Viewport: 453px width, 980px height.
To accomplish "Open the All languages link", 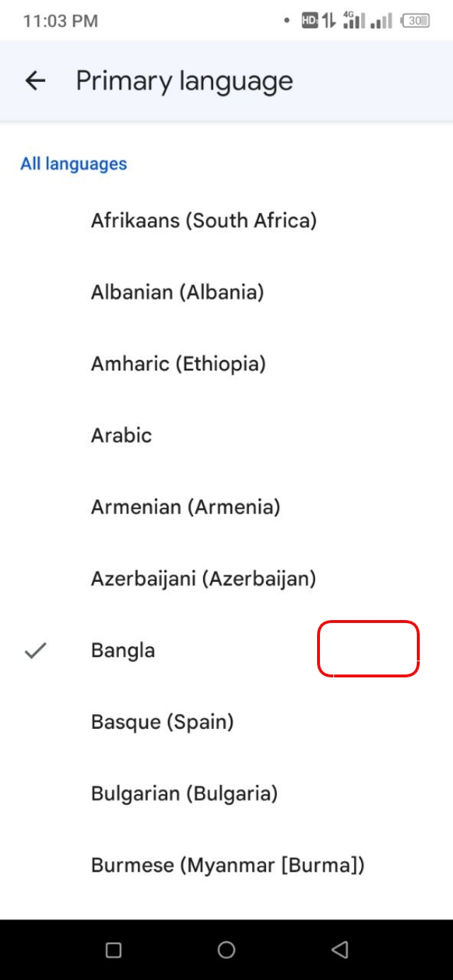I will (74, 163).
